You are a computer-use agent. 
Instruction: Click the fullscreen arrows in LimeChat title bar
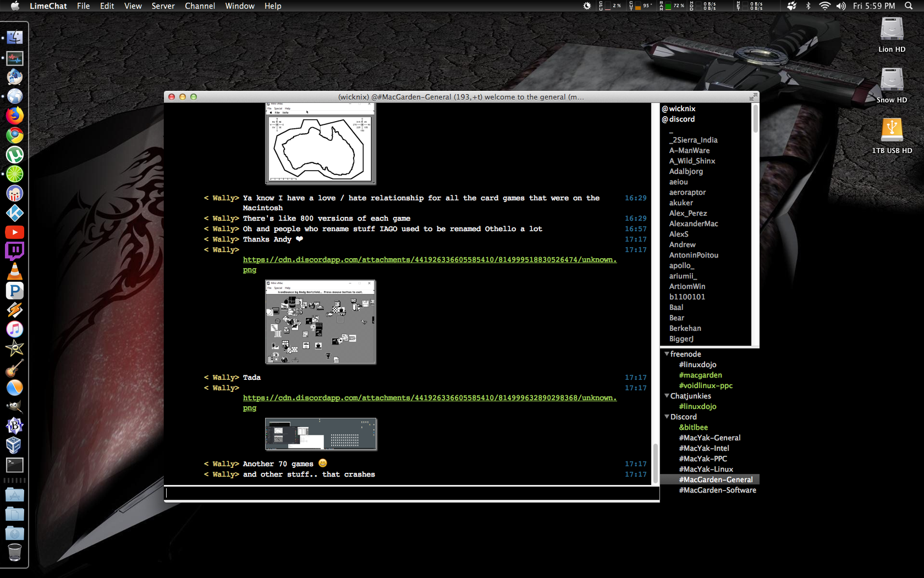(753, 97)
